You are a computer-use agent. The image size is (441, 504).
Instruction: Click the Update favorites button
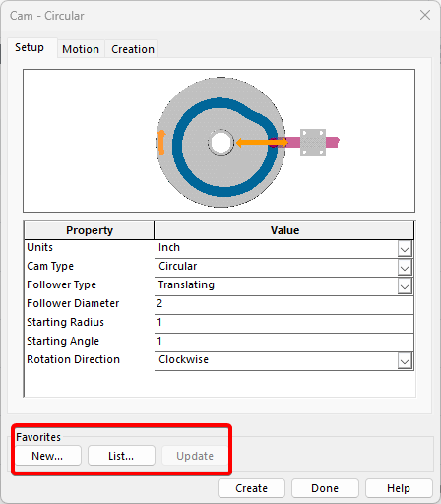(195, 456)
